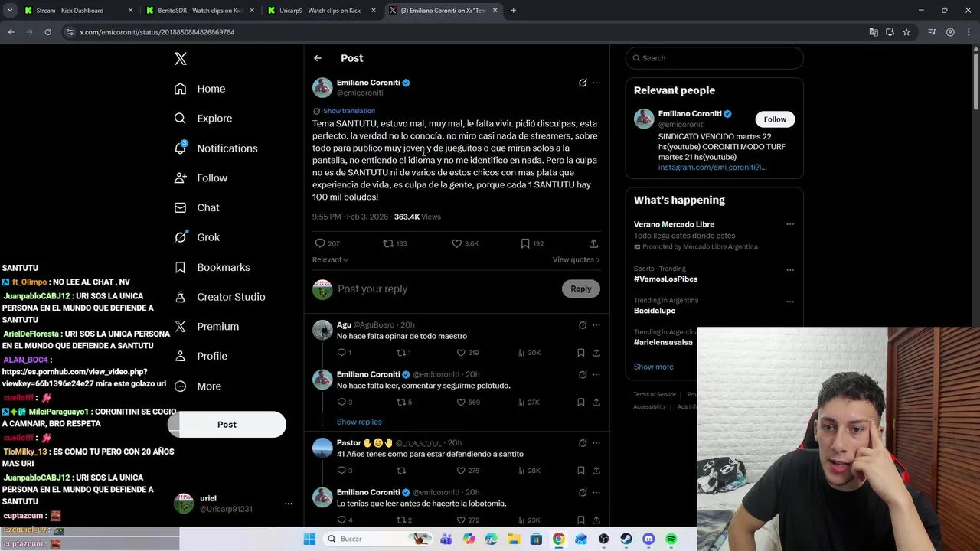This screenshot has height=551, width=980.
Task: Open Terms of Service footer link
Action: pyautogui.click(x=655, y=394)
